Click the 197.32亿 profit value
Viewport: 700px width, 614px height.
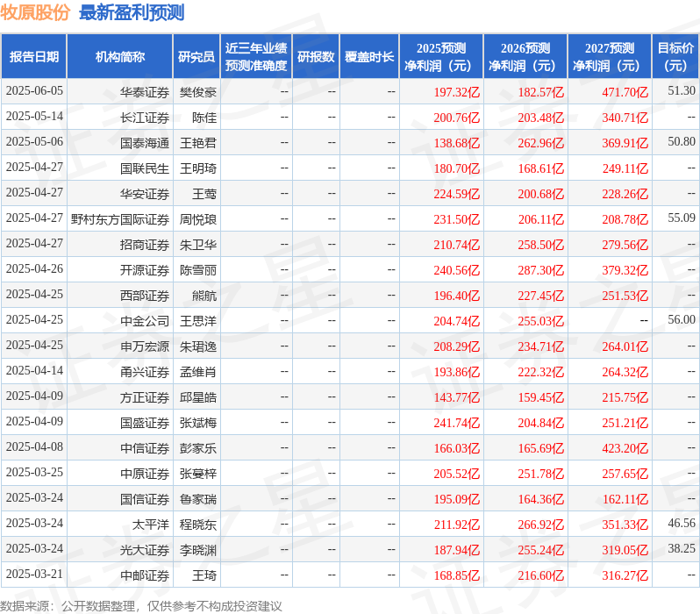click(457, 92)
